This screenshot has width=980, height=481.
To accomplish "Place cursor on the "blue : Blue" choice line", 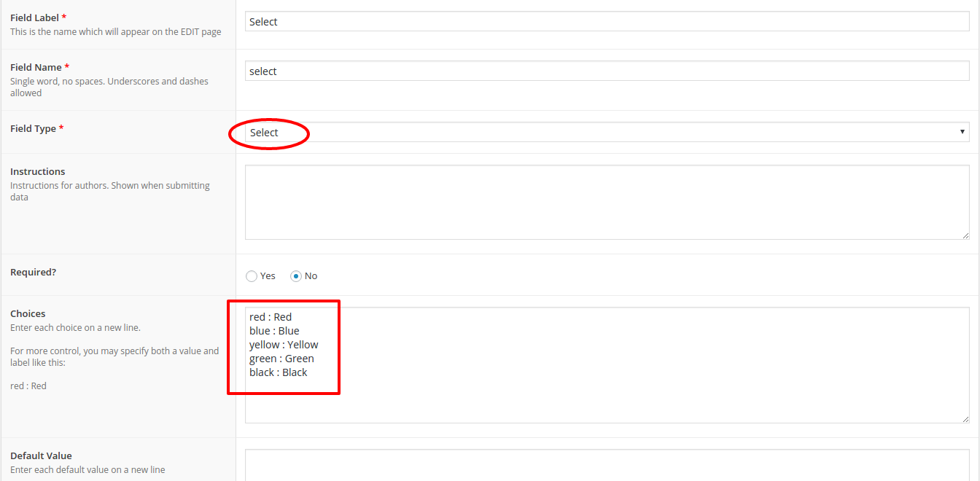I will (274, 331).
